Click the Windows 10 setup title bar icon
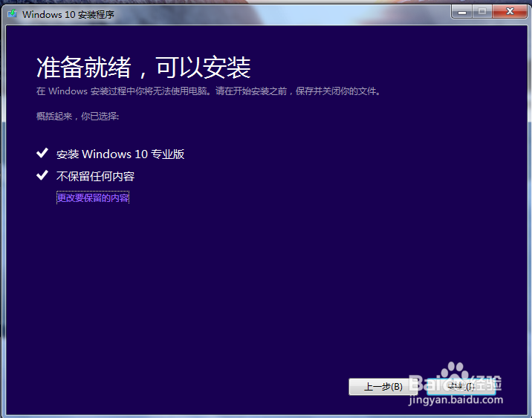Screen dimensions: 532x418 12,14
